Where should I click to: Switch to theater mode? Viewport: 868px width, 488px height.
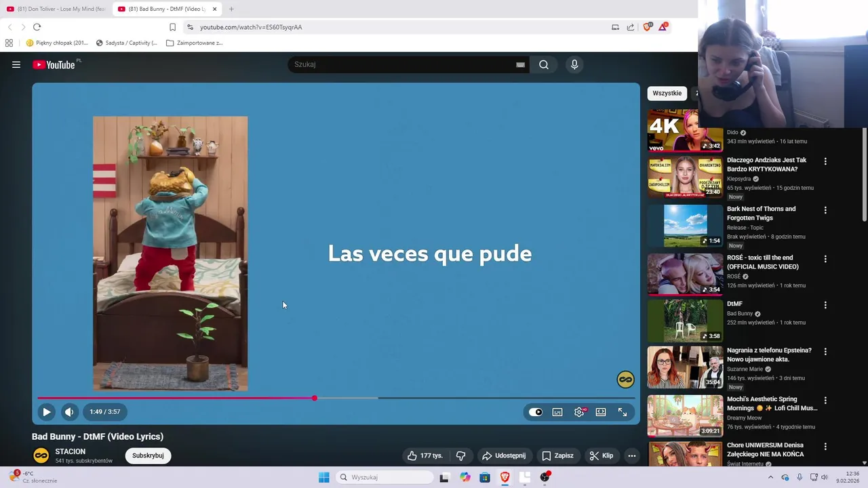(601, 412)
